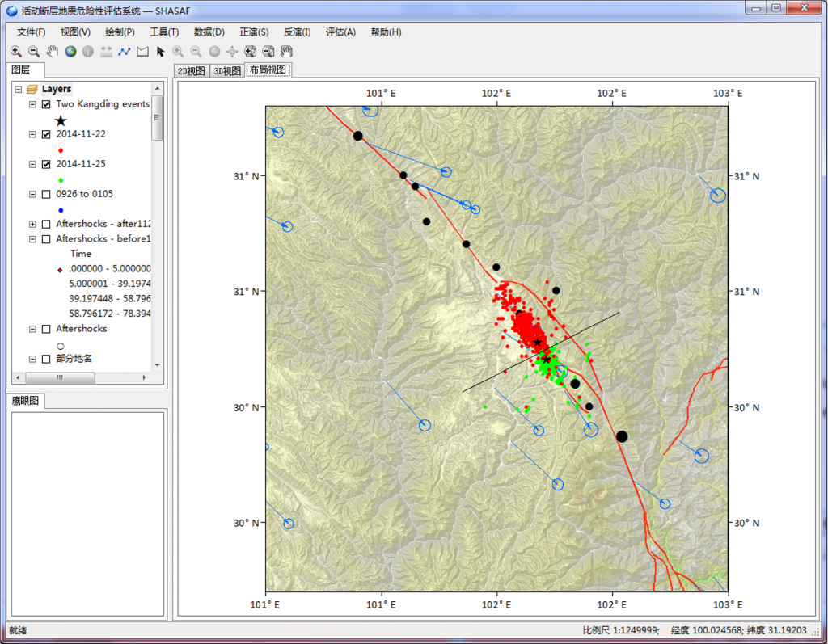Enable the 0926 to 0105 layer
828x644 pixels.
[46, 194]
